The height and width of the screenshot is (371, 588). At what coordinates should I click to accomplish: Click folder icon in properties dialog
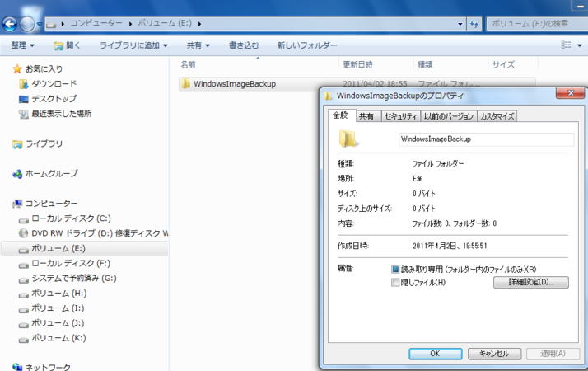348,139
